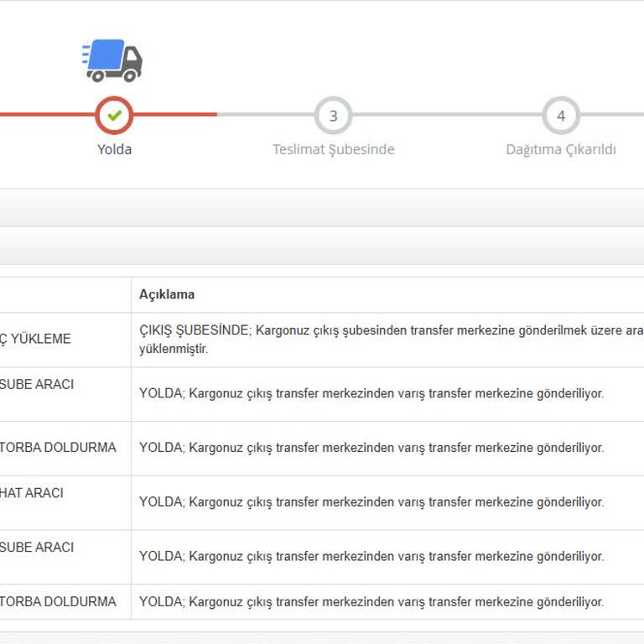This screenshot has width=644, height=644.
Task: Click the first TORBA DOLDURMA cell
Action: pos(65,449)
